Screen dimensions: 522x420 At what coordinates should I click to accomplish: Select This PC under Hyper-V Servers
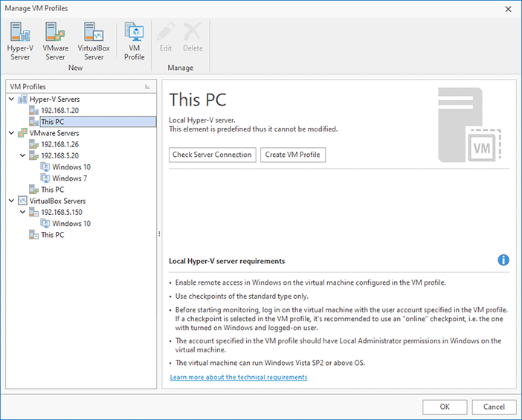point(98,121)
